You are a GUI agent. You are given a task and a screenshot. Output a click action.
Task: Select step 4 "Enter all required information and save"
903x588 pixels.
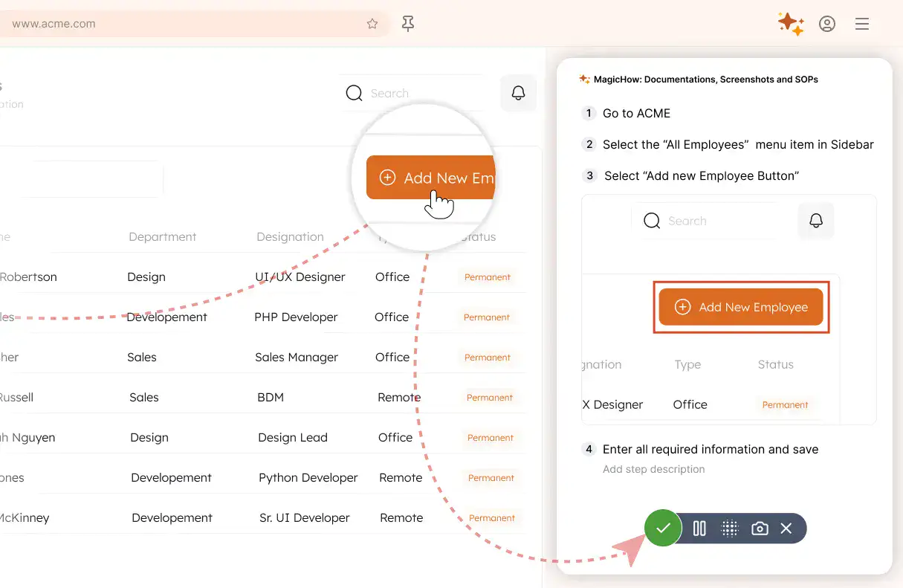[710, 449]
